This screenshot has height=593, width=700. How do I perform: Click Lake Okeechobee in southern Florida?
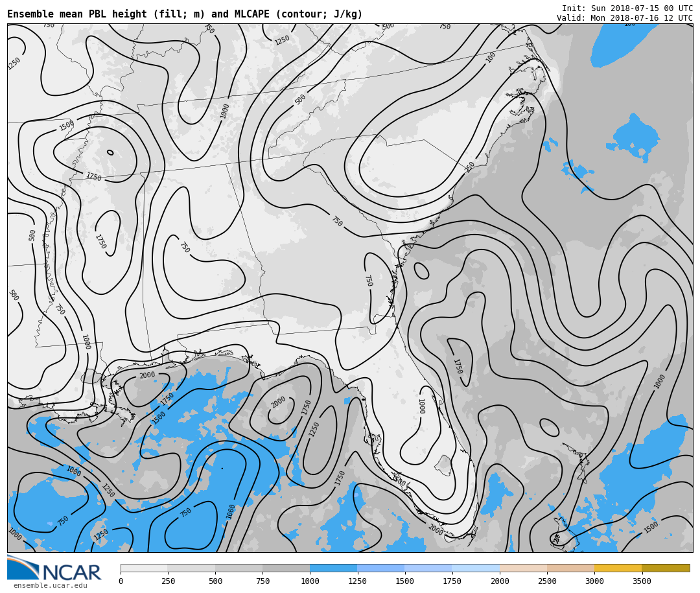(x=443, y=465)
